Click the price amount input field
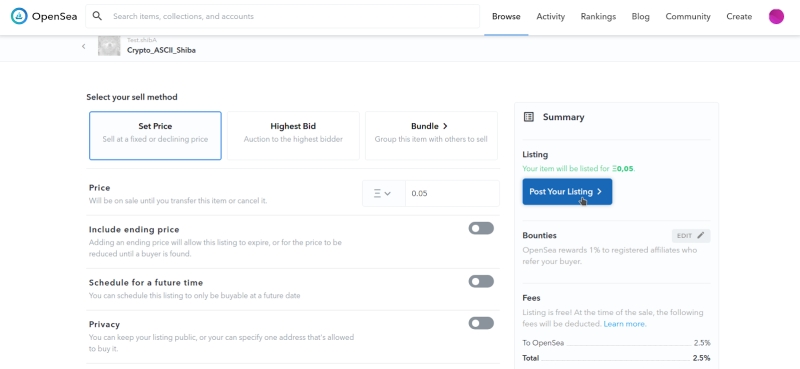The height and width of the screenshot is (369, 800). 452,193
